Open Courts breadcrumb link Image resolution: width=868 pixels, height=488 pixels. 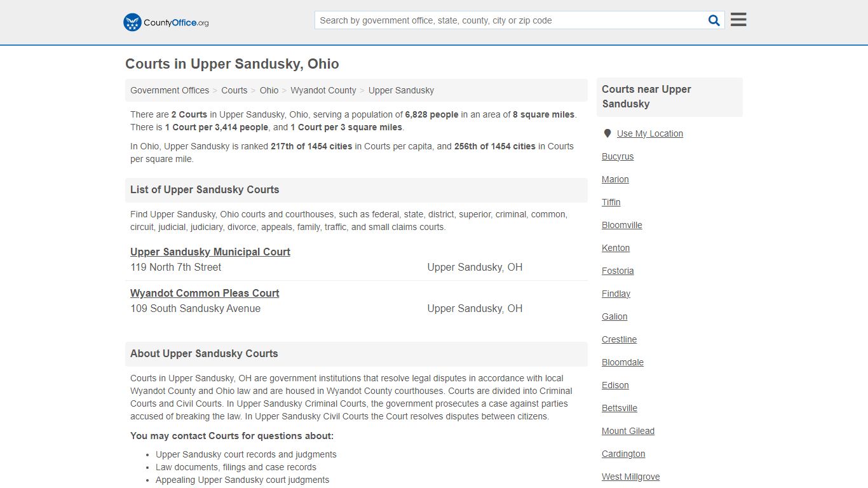pyautogui.click(x=234, y=90)
